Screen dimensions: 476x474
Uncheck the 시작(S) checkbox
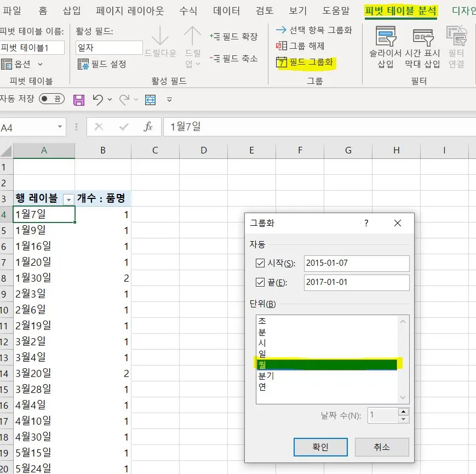[260, 263]
